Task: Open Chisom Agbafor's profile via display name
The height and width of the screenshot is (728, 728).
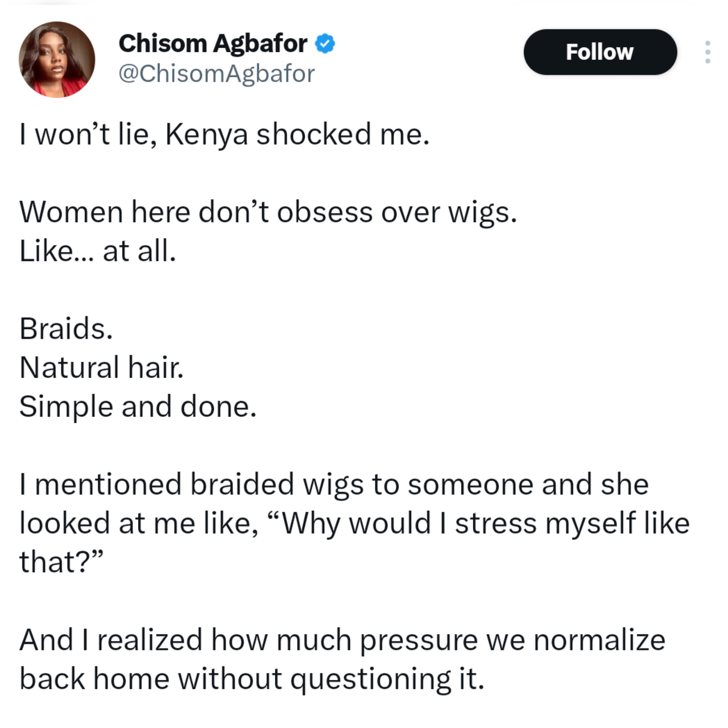Action: coord(212,43)
